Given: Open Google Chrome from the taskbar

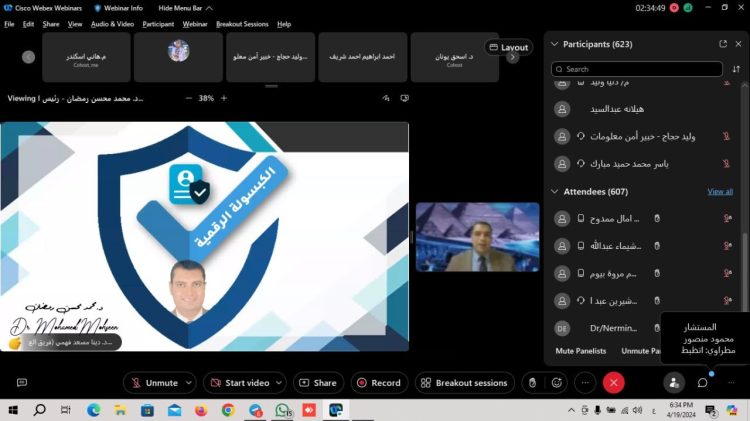Looking at the screenshot, I should [228, 410].
